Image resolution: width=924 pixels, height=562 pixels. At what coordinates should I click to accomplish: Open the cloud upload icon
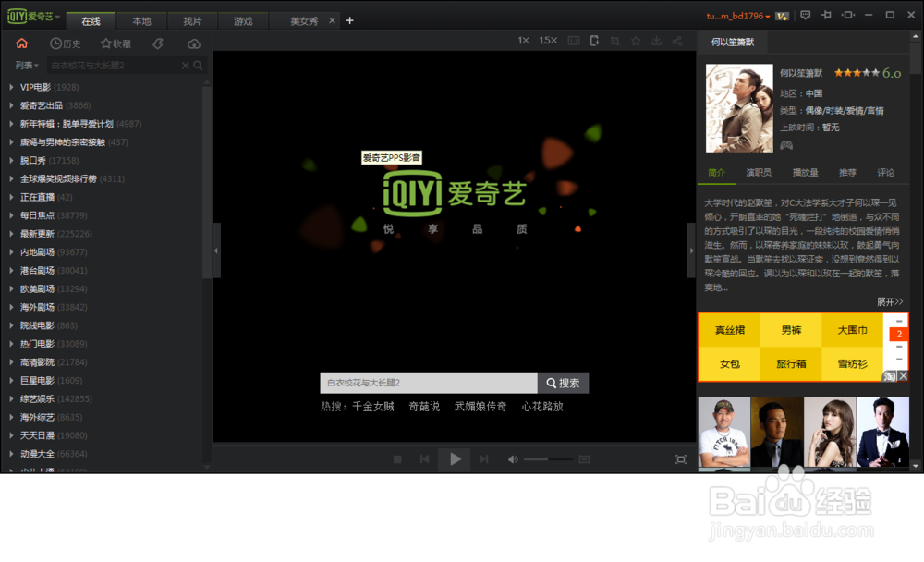194,43
